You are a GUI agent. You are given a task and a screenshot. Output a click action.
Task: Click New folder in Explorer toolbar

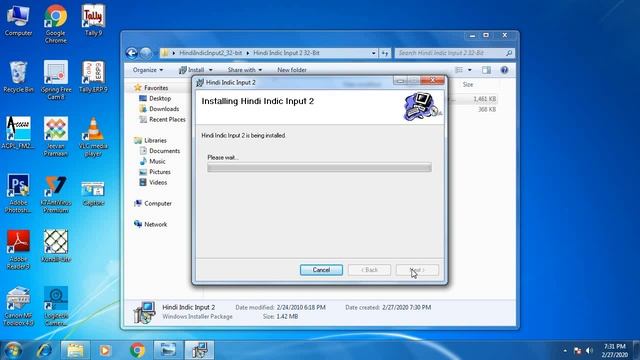pyautogui.click(x=292, y=70)
